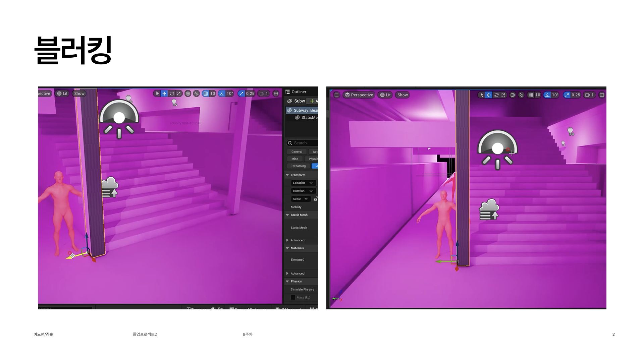Open the Location dropdown in Transform
This screenshot has height=362, width=644.
[x=303, y=183]
